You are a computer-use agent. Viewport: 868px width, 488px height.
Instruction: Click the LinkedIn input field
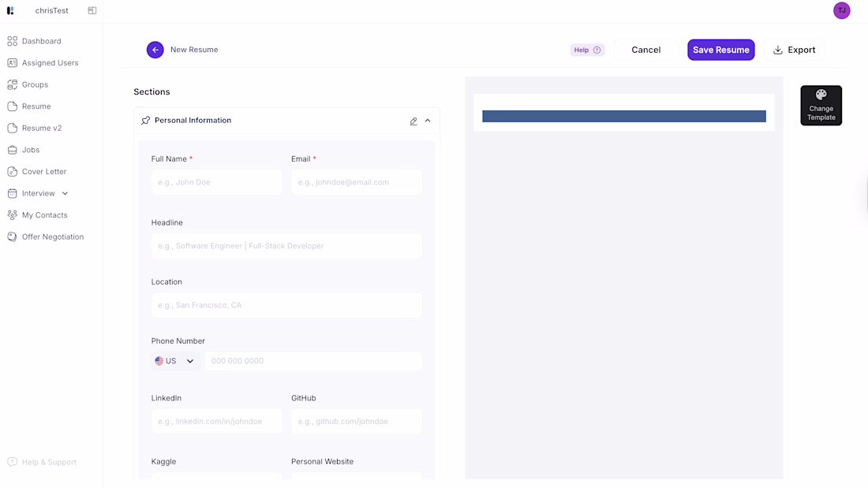(x=216, y=421)
